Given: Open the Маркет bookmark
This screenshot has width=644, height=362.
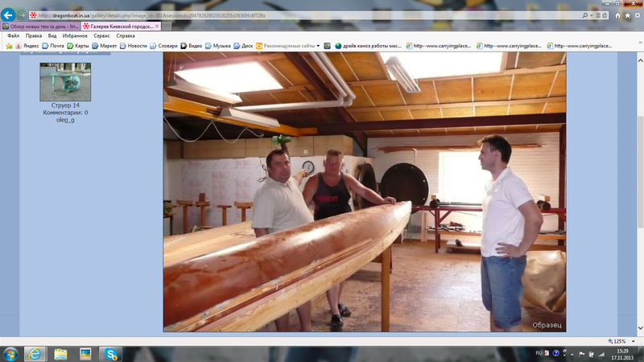Looking at the screenshot, I should [x=105, y=46].
